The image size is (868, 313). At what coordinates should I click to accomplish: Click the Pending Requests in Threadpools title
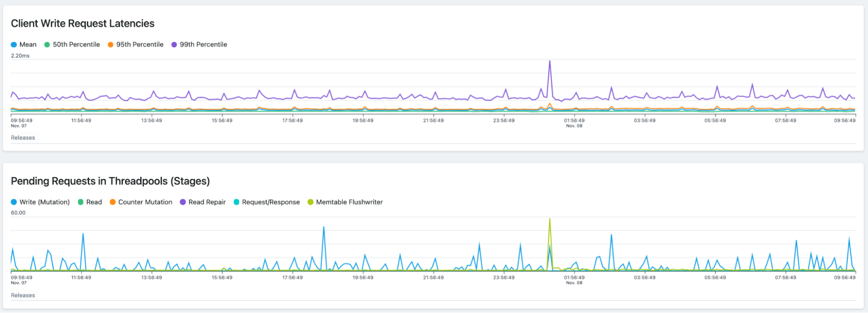point(110,181)
